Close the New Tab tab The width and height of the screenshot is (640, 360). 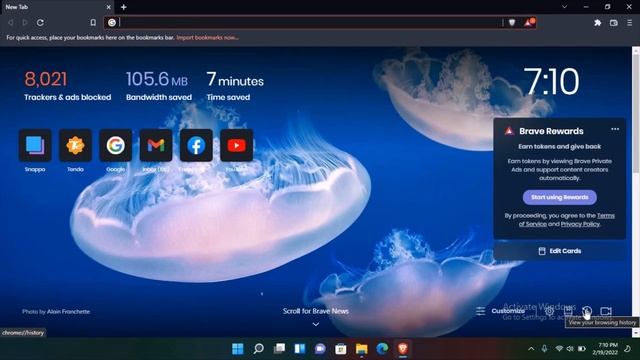click(x=109, y=7)
